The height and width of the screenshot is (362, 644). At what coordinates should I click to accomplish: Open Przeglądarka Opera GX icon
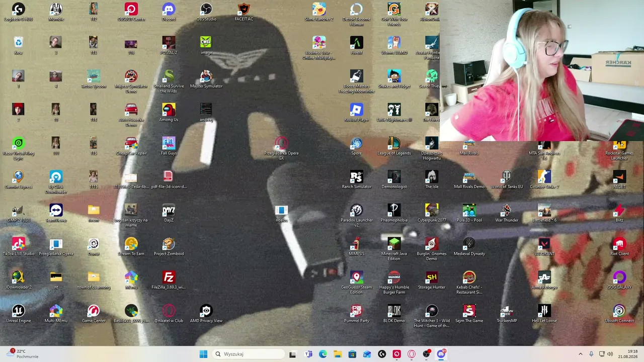click(x=281, y=149)
